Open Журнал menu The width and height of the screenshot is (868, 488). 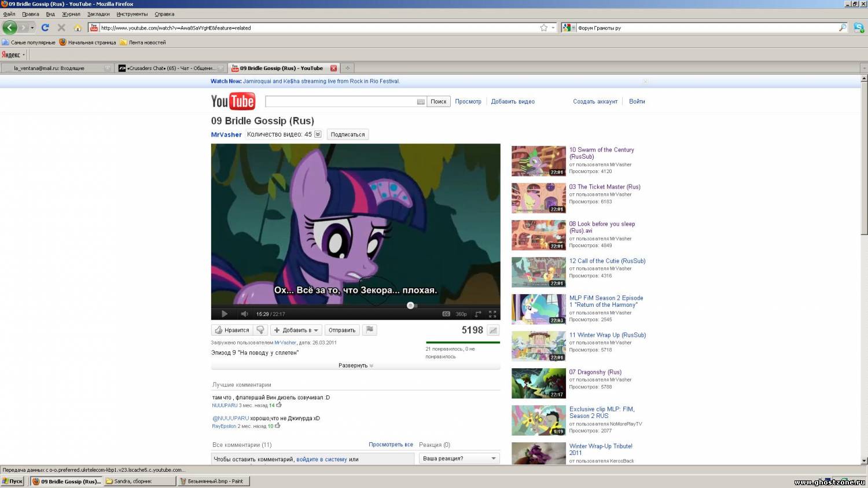click(71, 14)
